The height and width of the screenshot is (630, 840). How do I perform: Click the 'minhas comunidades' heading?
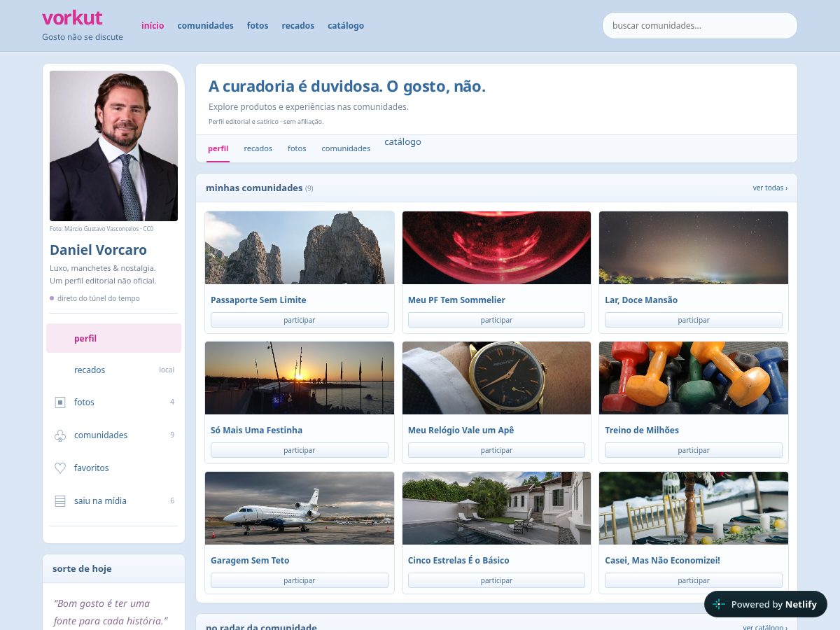[x=254, y=188]
